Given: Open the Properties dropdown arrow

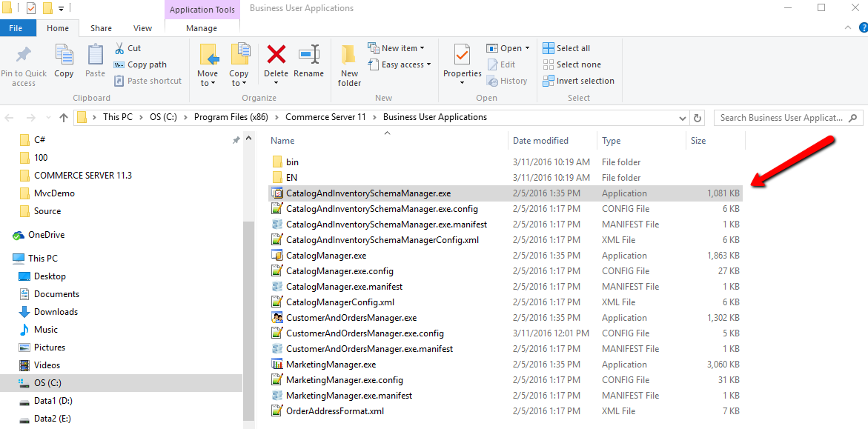Looking at the screenshot, I should [x=463, y=84].
